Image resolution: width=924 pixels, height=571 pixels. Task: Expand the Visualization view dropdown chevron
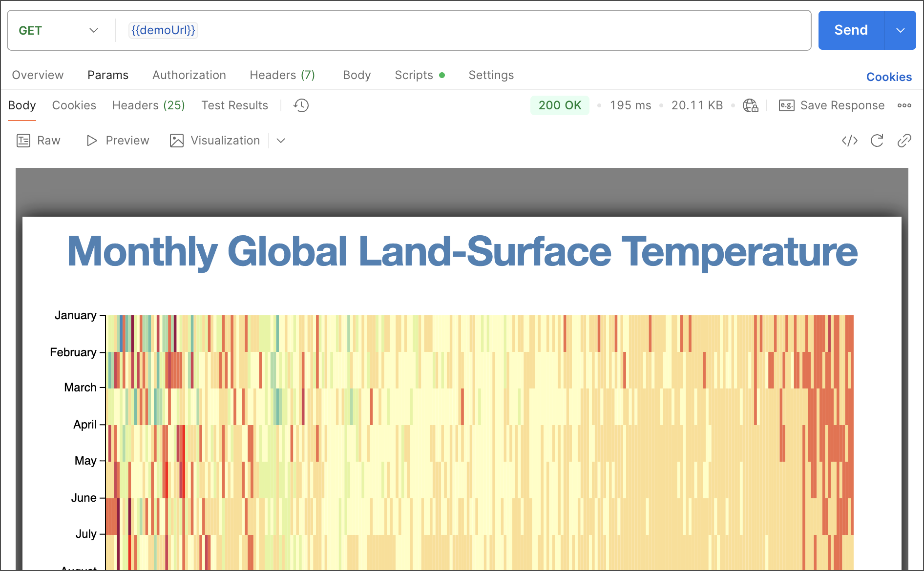pos(281,141)
